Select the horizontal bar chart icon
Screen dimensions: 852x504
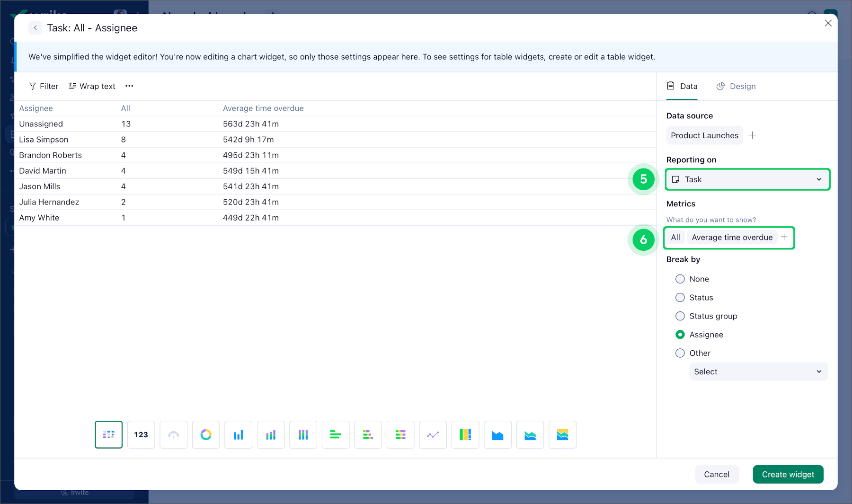pos(336,434)
